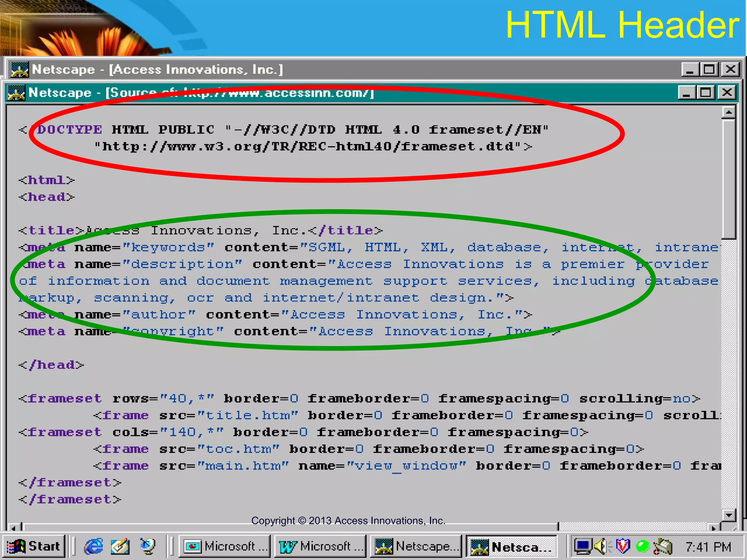Image resolution: width=747 pixels, height=560 pixels.
Task: Click the "author" meta attribute value
Action: (159, 314)
